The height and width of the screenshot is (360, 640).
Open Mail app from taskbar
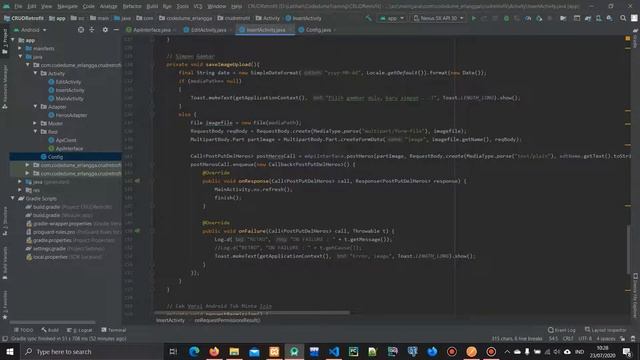(x=254, y=351)
